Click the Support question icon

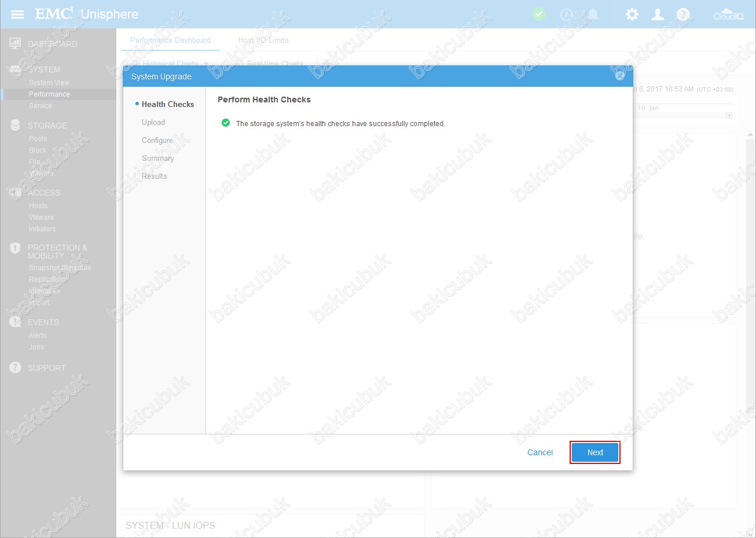tap(15, 367)
